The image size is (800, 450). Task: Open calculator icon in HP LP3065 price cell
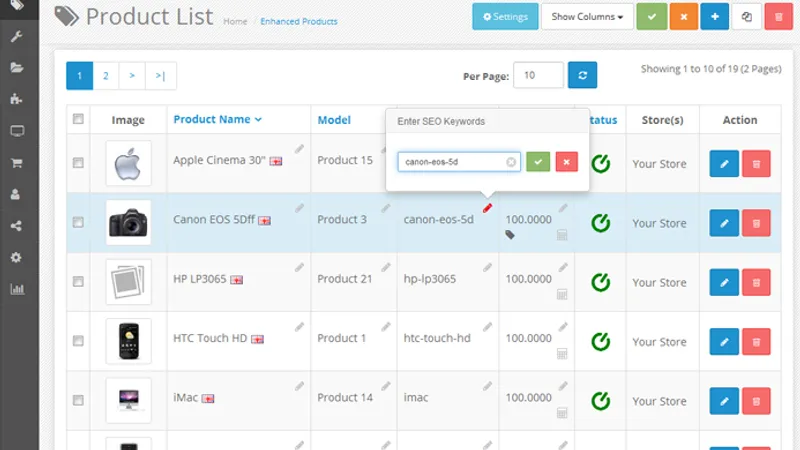pyautogui.click(x=562, y=294)
